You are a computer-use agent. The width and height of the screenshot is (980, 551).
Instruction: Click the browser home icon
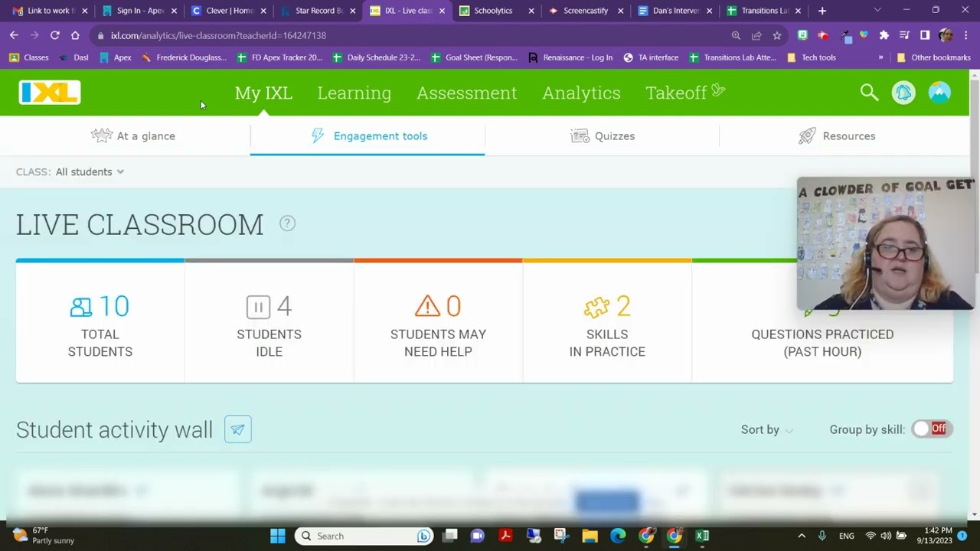(x=75, y=35)
